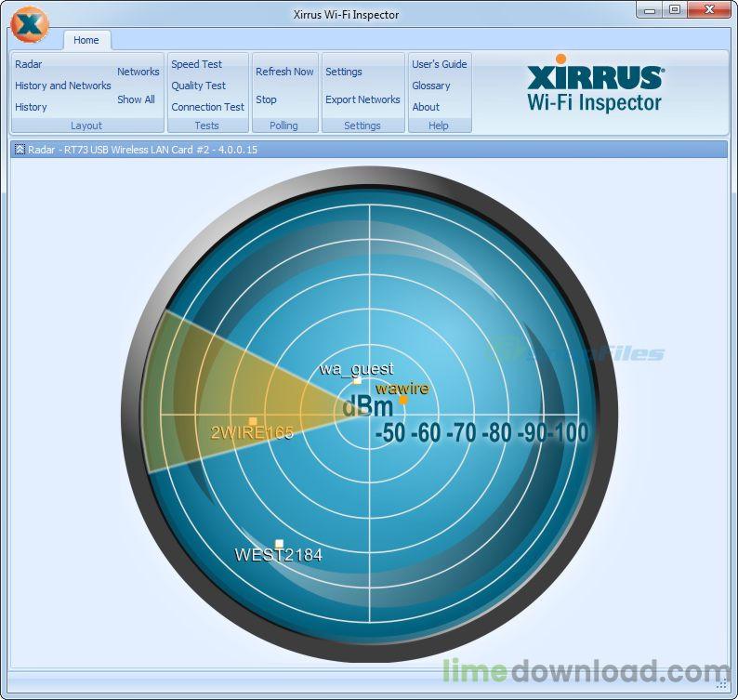Minimize the Wi-Fi Inspector window
Image resolution: width=738 pixels, height=700 pixels.
click(650, 10)
